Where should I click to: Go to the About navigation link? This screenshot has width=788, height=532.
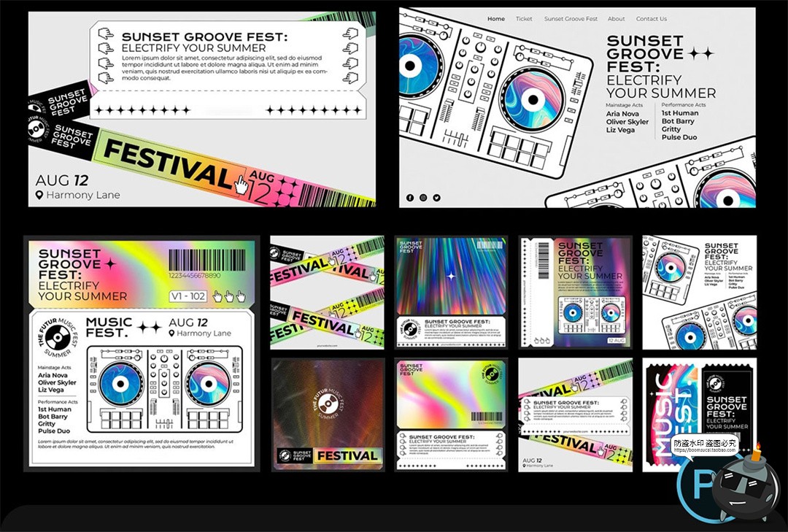[617, 19]
